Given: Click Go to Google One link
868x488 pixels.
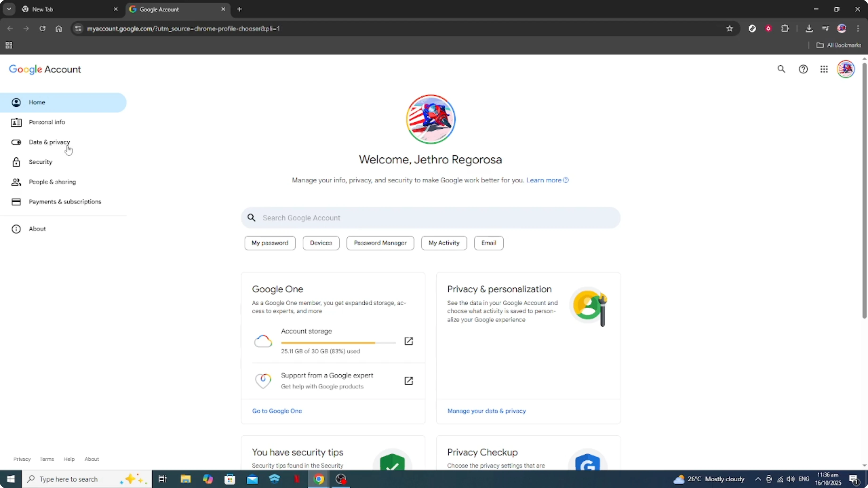Looking at the screenshot, I should pos(277,411).
